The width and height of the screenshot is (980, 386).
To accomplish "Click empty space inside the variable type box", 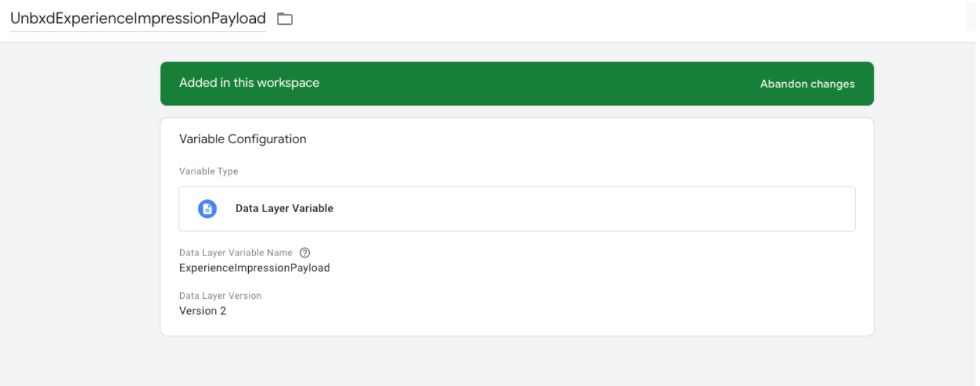I will (592, 208).
